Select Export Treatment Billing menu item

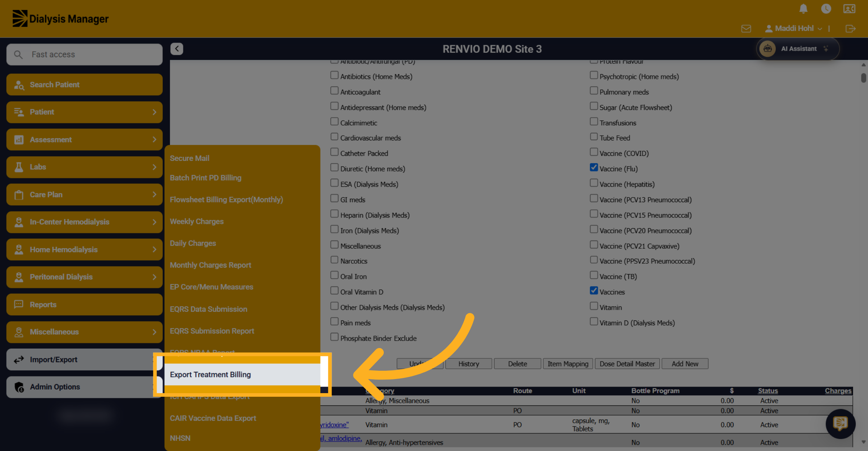(242, 374)
